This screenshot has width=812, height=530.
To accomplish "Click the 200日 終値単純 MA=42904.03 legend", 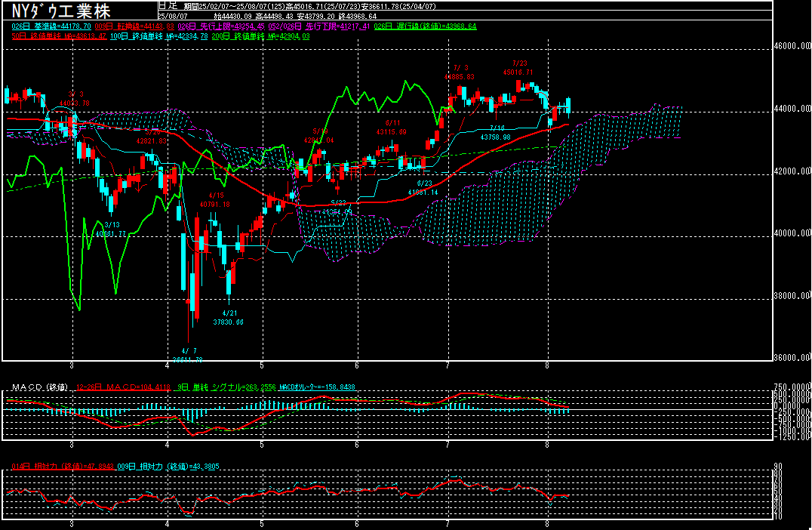I will click(261, 36).
